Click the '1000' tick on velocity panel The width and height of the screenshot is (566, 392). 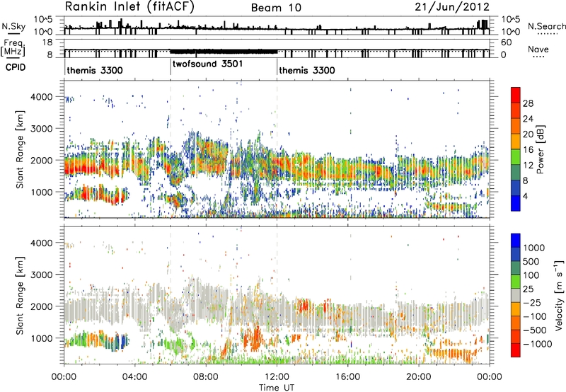click(x=41, y=338)
